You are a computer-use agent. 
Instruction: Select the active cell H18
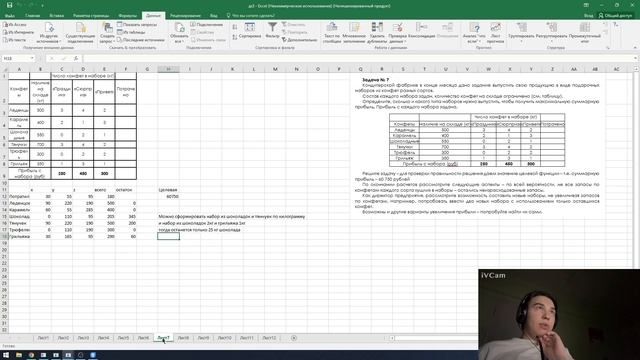pyautogui.click(x=168, y=236)
